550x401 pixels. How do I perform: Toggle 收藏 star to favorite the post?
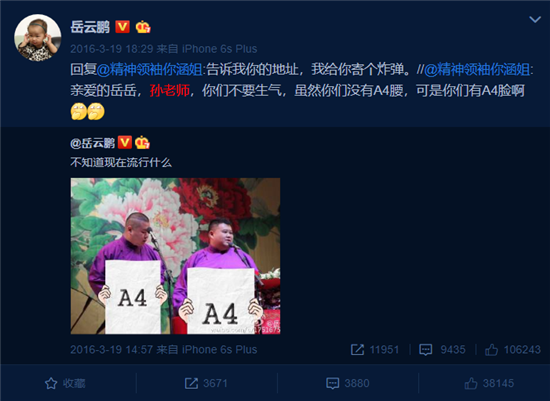(x=65, y=383)
